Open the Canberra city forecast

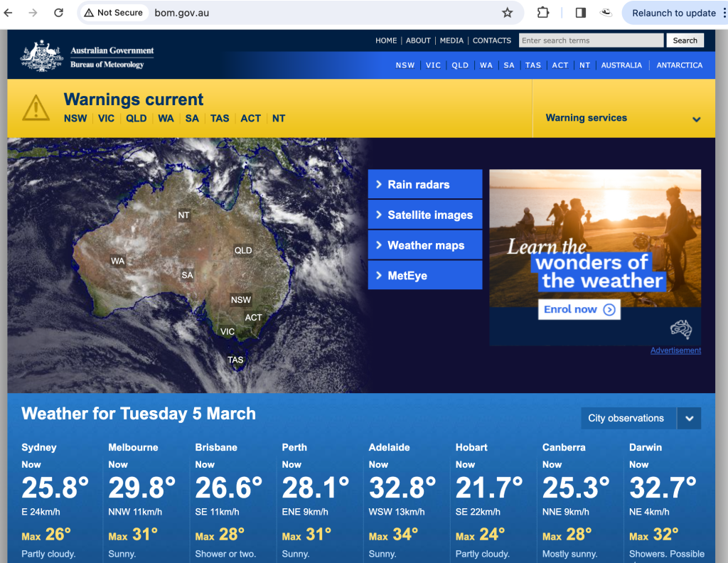tap(564, 447)
